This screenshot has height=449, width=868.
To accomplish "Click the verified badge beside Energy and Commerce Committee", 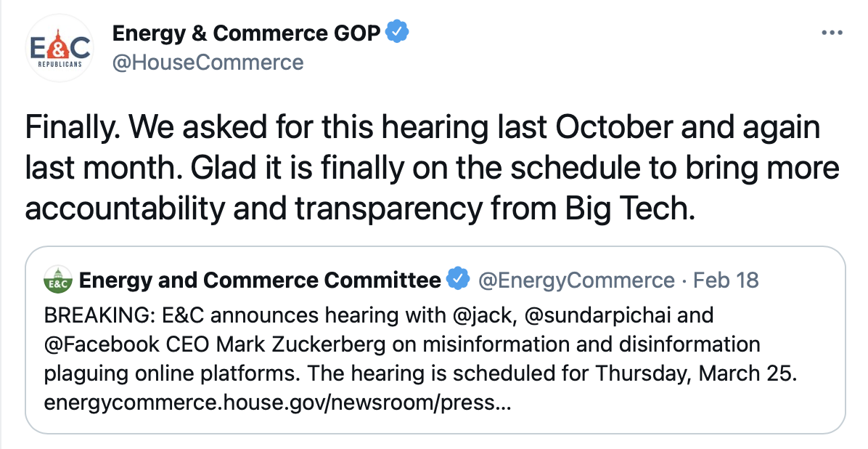I will tap(459, 280).
